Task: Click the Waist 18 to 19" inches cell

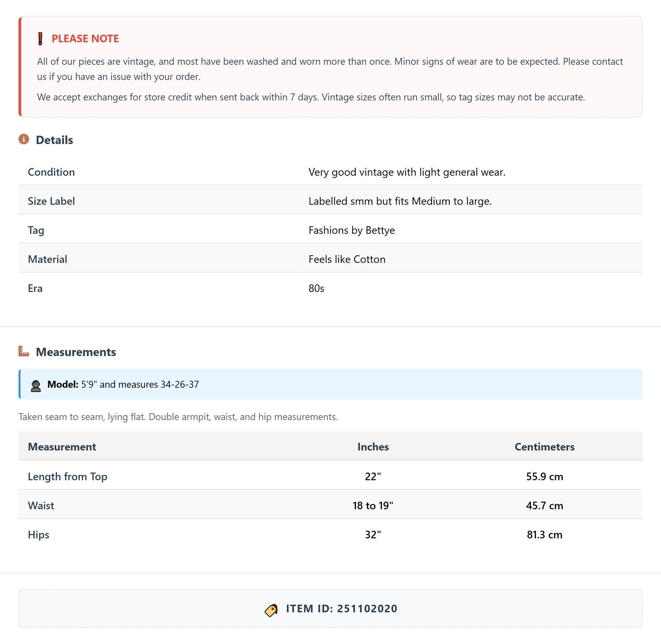Action: pyautogui.click(x=373, y=505)
